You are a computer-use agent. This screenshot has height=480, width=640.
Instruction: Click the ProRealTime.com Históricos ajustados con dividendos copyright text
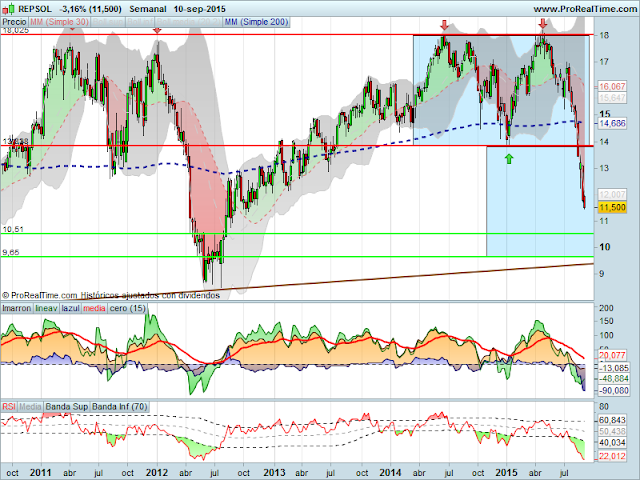pyautogui.click(x=111, y=295)
